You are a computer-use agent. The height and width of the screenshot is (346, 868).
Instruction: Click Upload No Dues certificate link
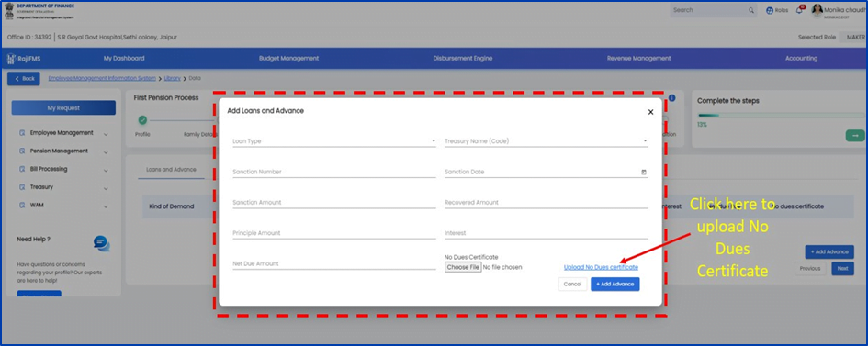[x=601, y=267]
